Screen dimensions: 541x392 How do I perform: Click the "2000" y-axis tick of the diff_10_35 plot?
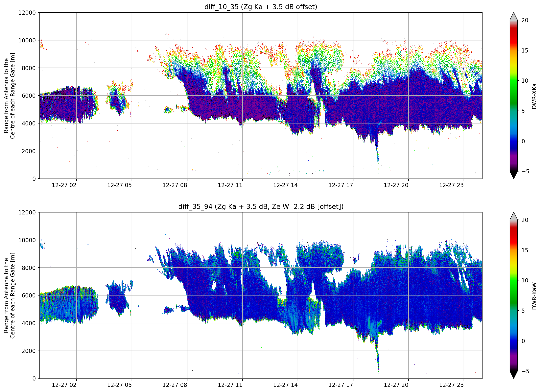point(29,151)
